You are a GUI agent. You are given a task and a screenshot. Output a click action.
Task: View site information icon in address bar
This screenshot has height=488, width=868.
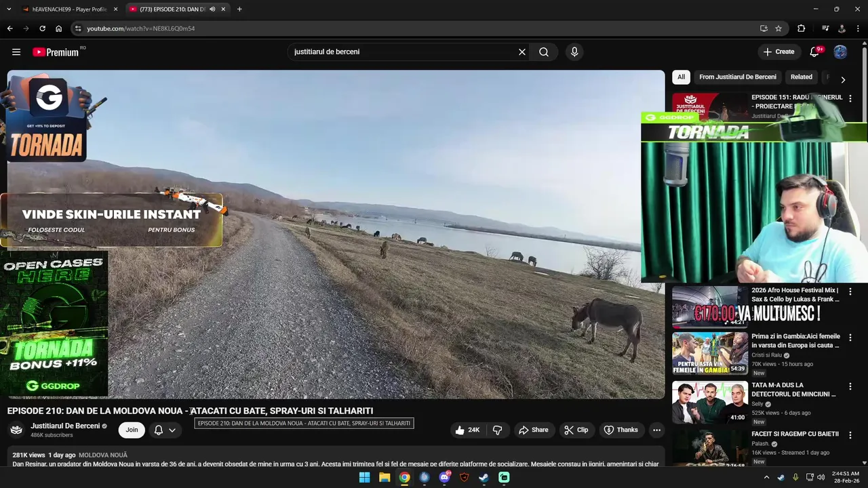[78, 28]
